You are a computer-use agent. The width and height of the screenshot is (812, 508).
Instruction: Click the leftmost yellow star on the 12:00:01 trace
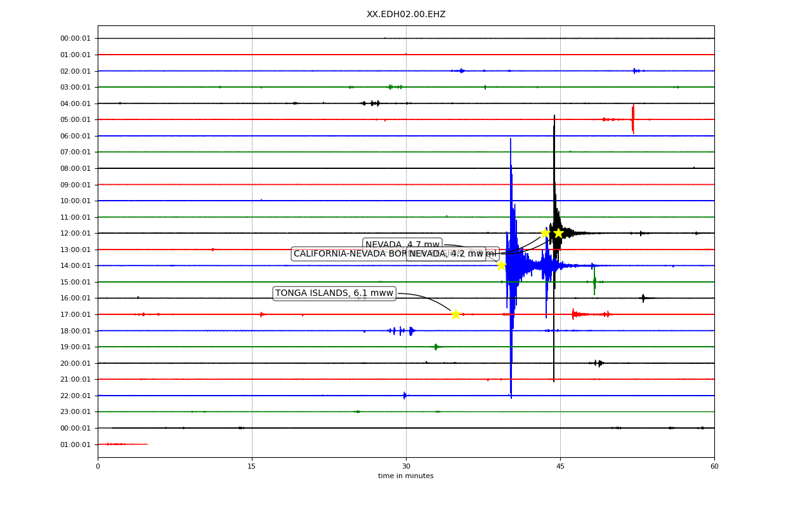tap(545, 233)
